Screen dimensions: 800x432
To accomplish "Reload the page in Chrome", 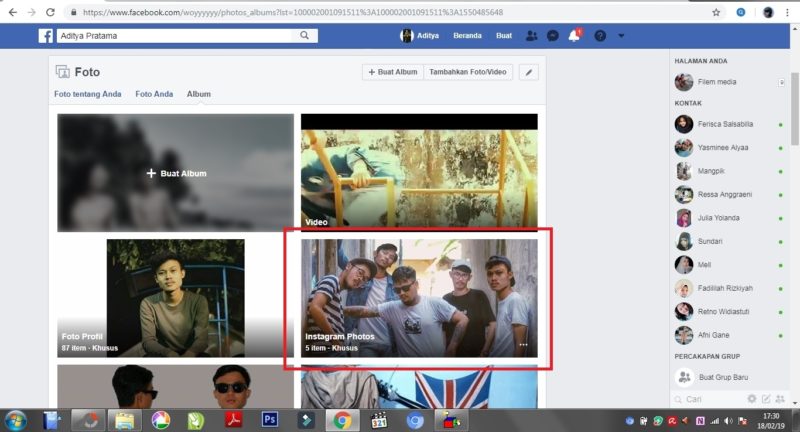I will [50, 12].
